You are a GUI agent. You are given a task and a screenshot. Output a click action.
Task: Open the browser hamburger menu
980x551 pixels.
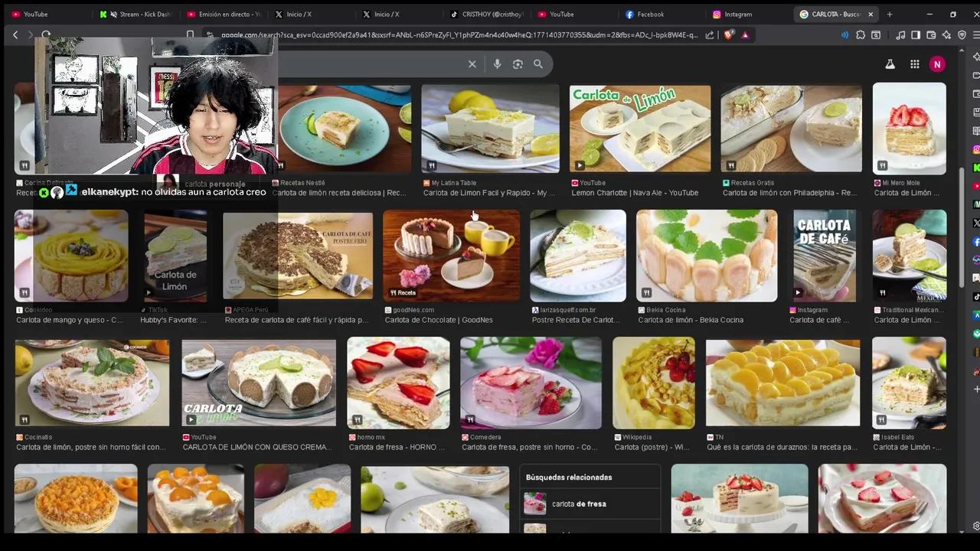(x=978, y=34)
